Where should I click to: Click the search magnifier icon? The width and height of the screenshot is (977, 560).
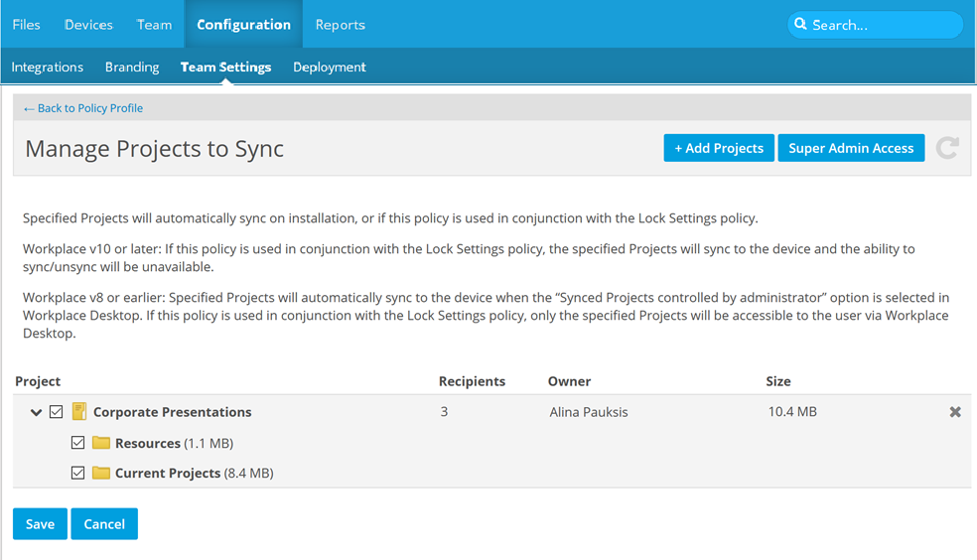coord(799,25)
